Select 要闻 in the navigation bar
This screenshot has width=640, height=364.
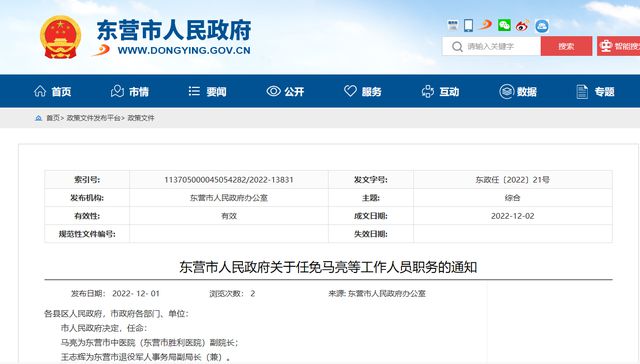point(207,91)
